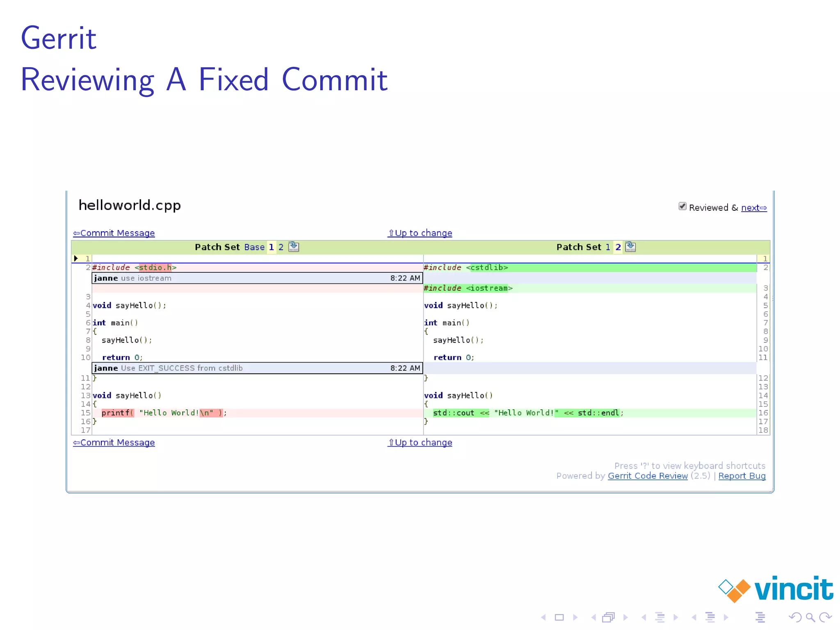
Task: Open the Gerrit Code Review link
Action: tap(648, 476)
